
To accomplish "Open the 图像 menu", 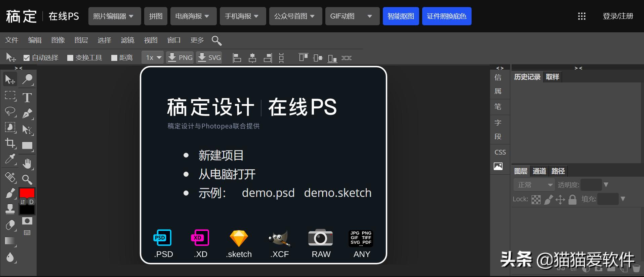I will 58,40.
